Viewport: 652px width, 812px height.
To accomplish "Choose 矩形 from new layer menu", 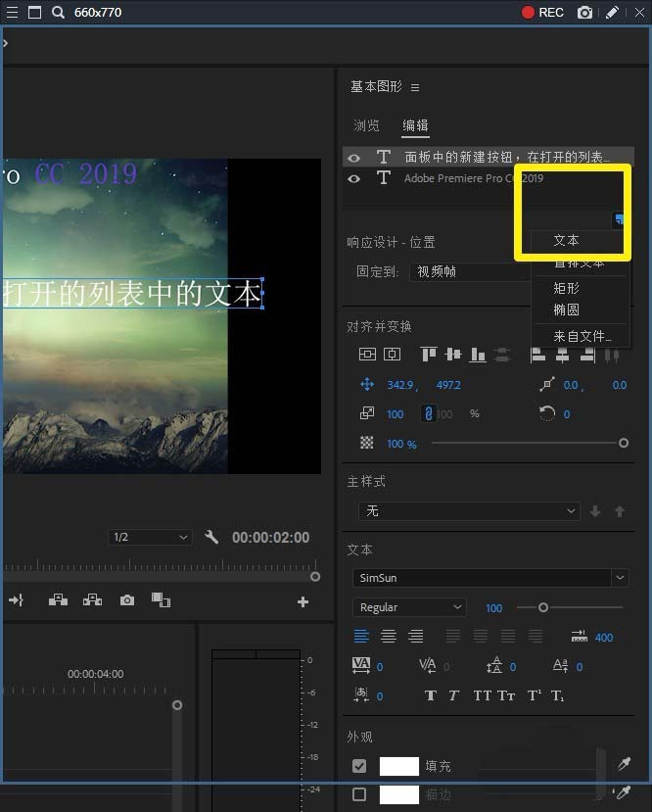I will coord(566,288).
